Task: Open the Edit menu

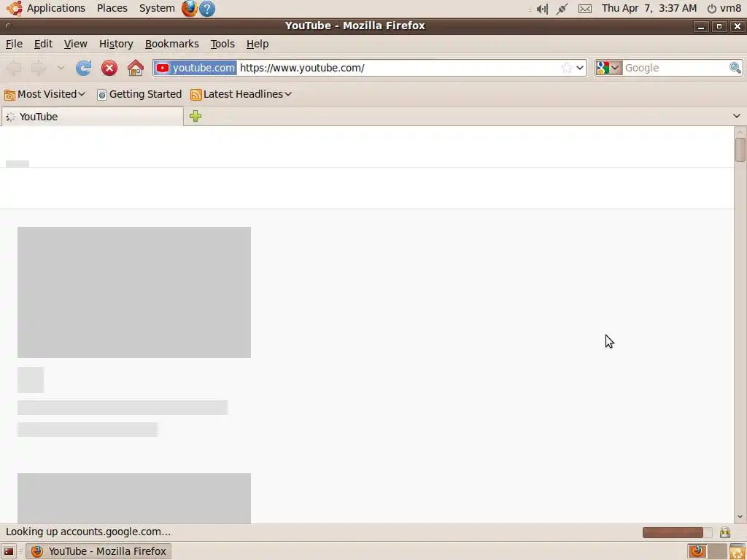Action: pos(43,44)
